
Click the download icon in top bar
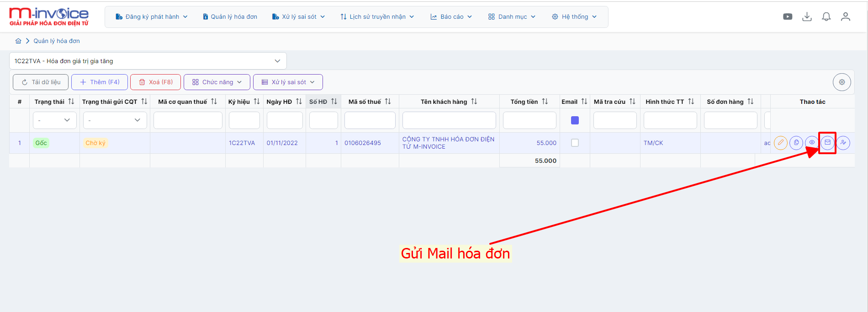pyautogui.click(x=807, y=16)
